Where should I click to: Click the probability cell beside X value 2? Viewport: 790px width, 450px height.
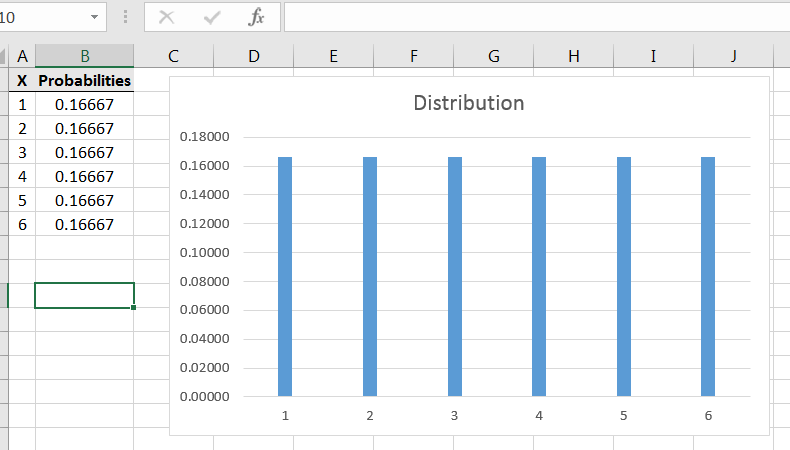pos(84,128)
